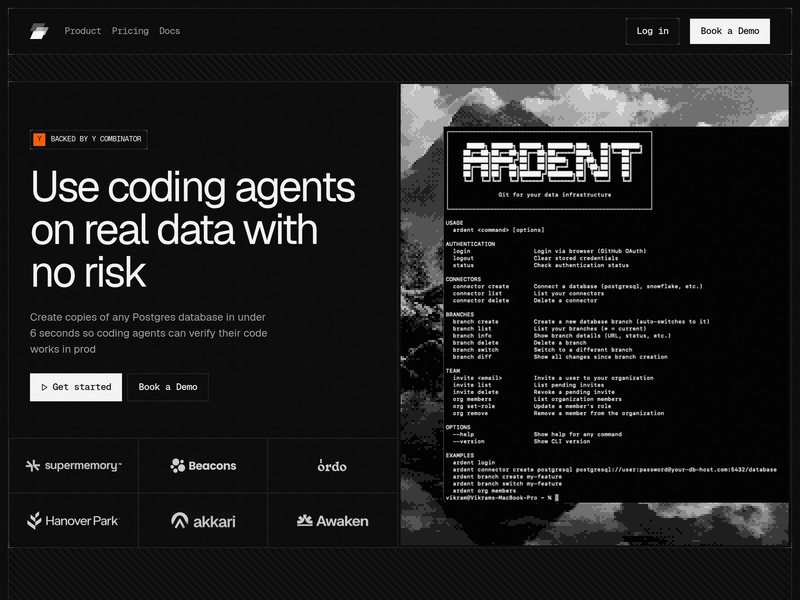The image size is (800, 600).
Task: Click 'Git for your data infrastructure' tagline
Action: pos(555,195)
